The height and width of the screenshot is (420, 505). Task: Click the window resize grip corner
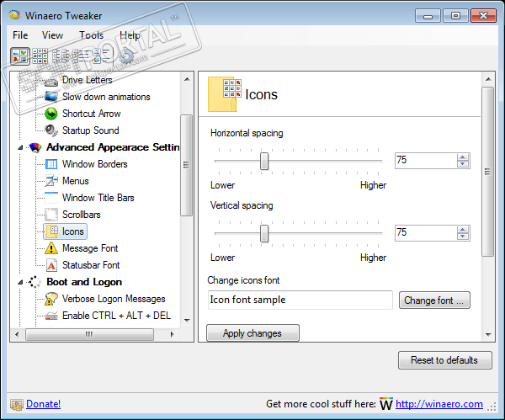(x=492, y=407)
